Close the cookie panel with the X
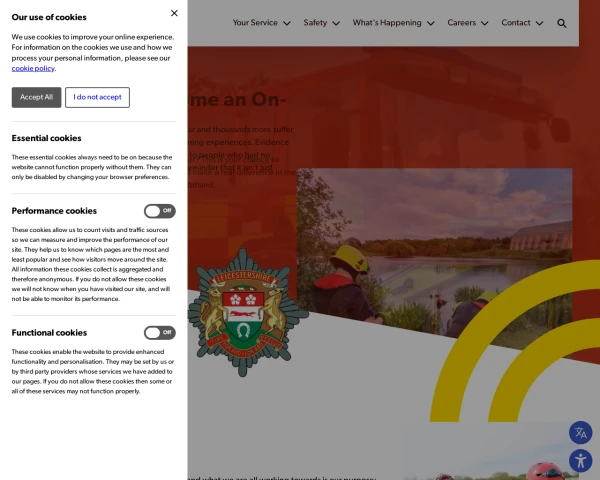This screenshot has height=480, width=600. click(x=174, y=13)
